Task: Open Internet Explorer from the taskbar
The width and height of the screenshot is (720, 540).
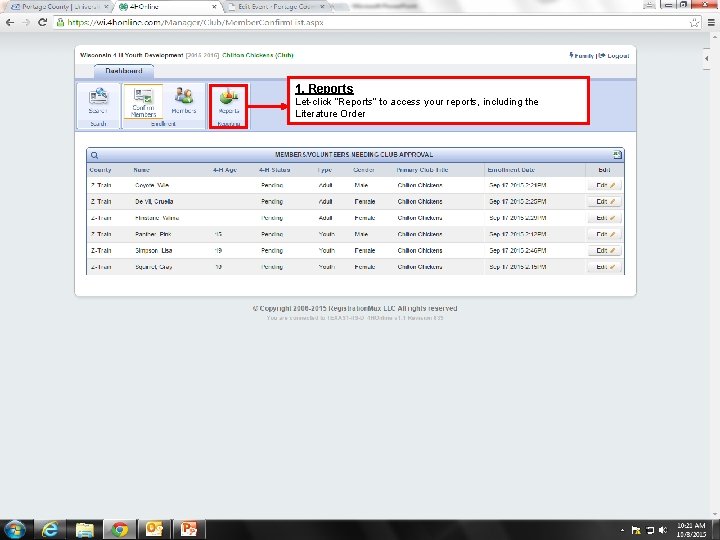Action: pyautogui.click(x=50, y=530)
